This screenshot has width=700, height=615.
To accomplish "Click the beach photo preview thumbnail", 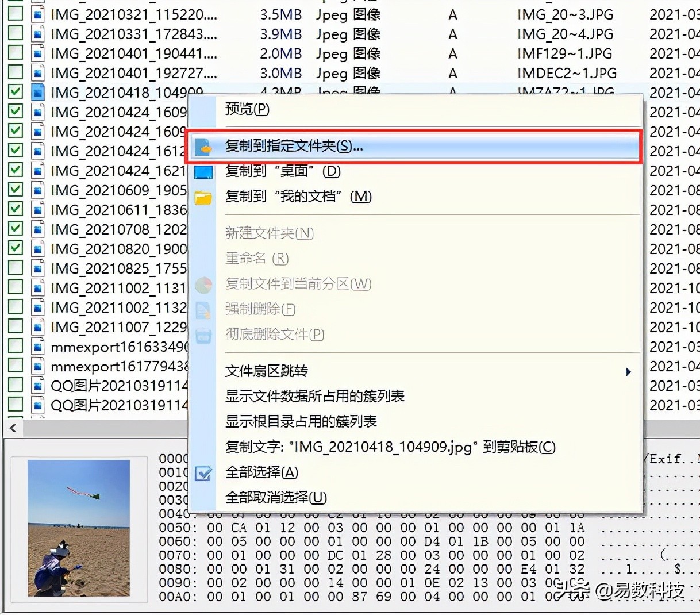I will (78, 529).
